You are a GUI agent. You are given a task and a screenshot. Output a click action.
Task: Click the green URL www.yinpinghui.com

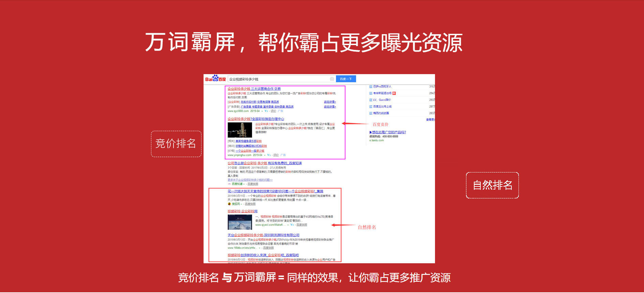click(239, 155)
